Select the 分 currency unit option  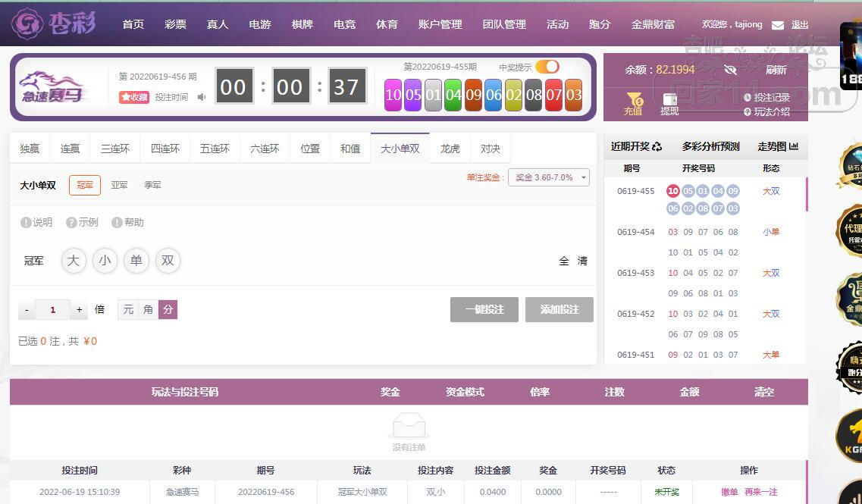[x=168, y=309]
